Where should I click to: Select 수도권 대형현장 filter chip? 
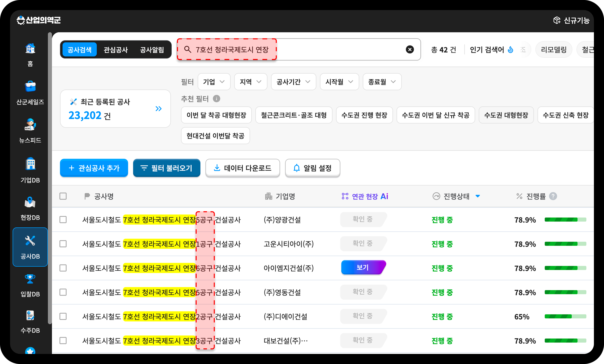[x=506, y=115]
